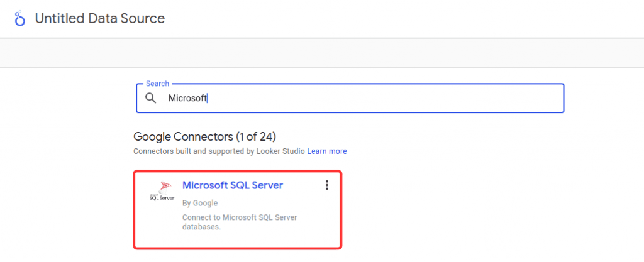
Task: Click the "By Google" author text
Action: (199, 203)
